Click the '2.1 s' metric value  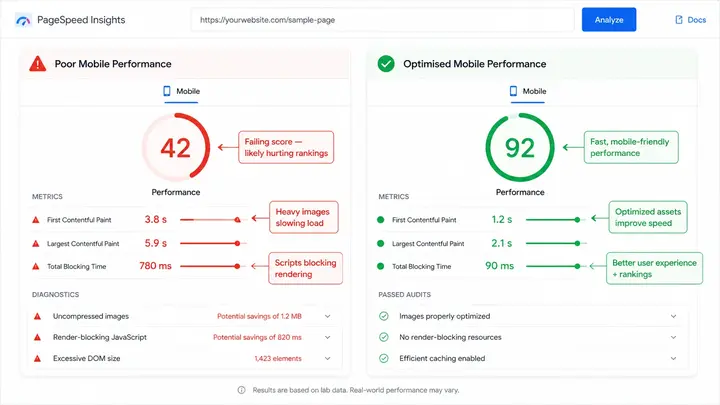[x=501, y=243]
